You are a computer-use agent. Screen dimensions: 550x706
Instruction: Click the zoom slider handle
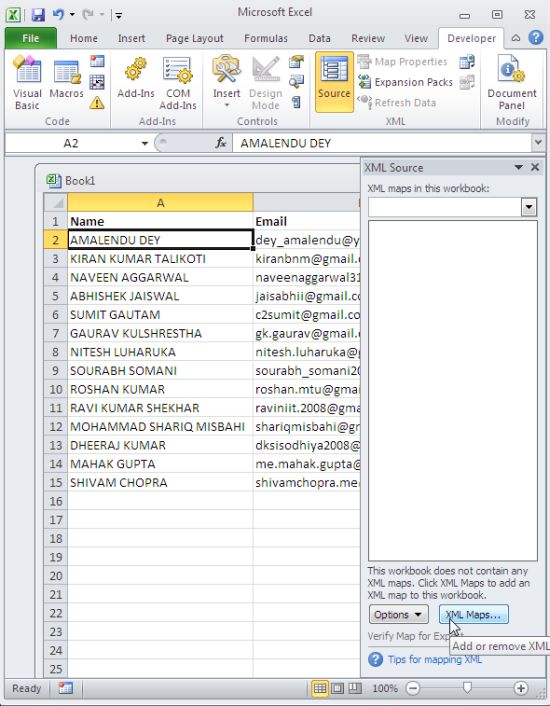[x=467, y=688]
